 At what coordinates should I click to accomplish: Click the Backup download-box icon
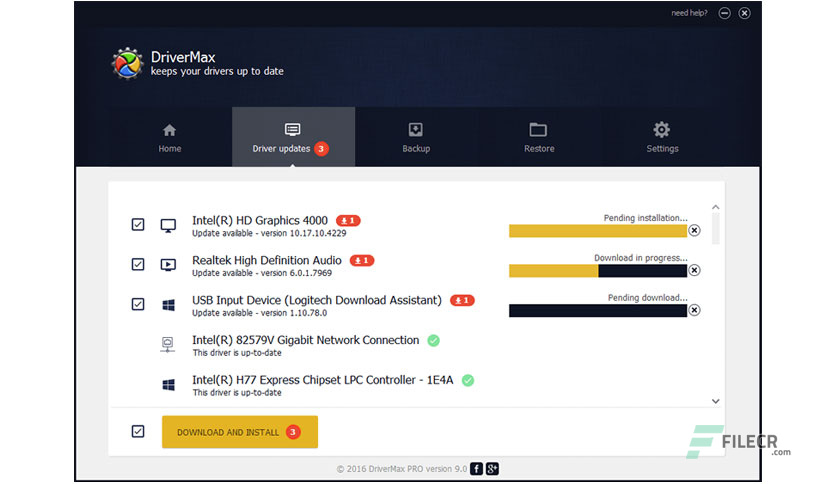coord(416,130)
